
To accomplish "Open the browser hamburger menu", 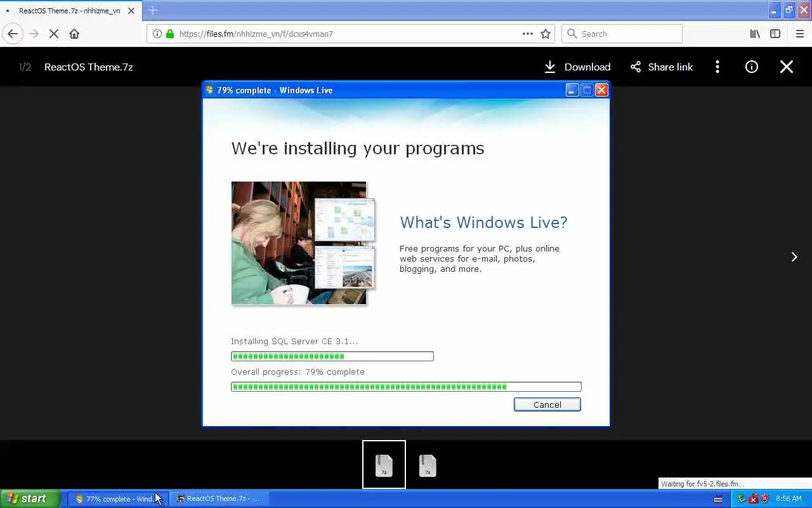I will (800, 34).
